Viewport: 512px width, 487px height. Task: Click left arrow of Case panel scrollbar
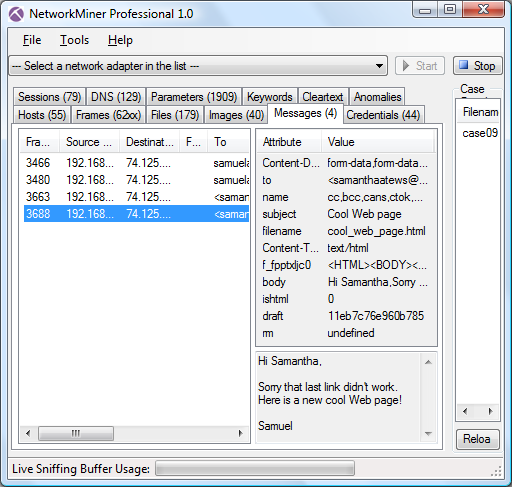click(465, 411)
